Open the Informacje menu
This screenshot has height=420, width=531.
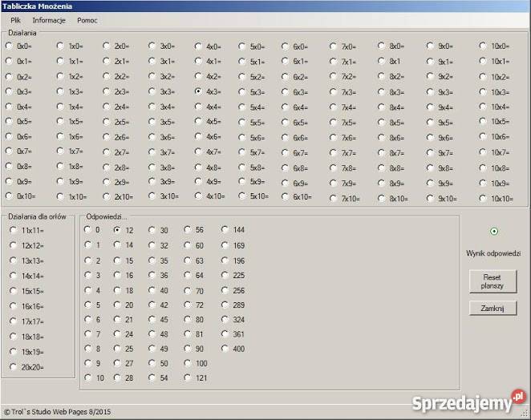click(49, 20)
